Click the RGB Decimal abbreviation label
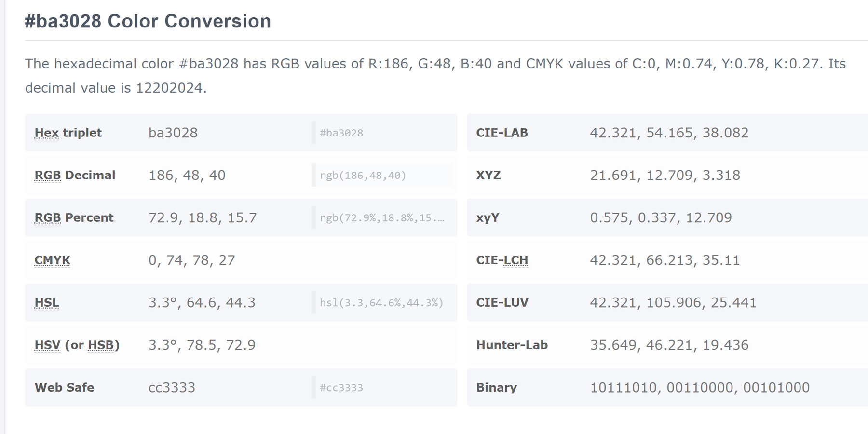The image size is (868, 434). (x=48, y=175)
